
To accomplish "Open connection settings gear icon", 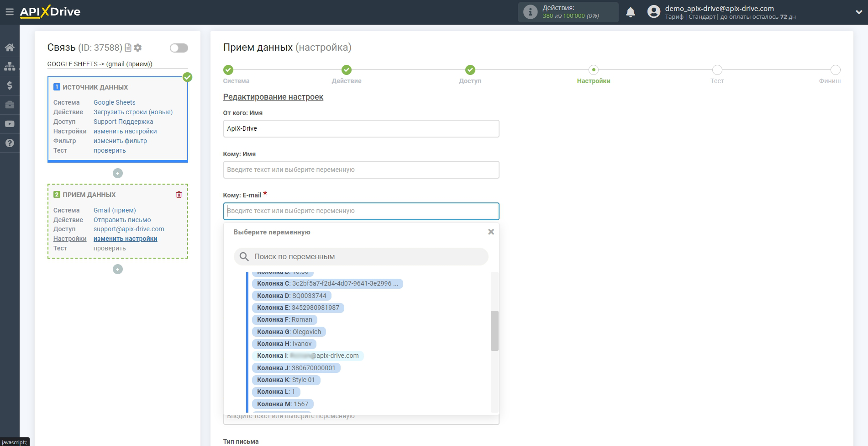I will (x=138, y=48).
